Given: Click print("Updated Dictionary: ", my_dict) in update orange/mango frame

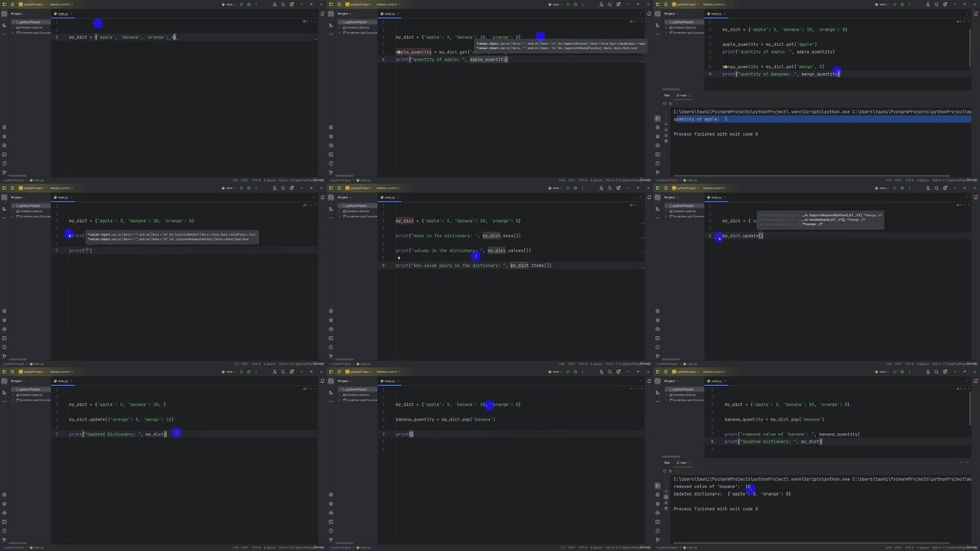Looking at the screenshot, I should (118, 434).
